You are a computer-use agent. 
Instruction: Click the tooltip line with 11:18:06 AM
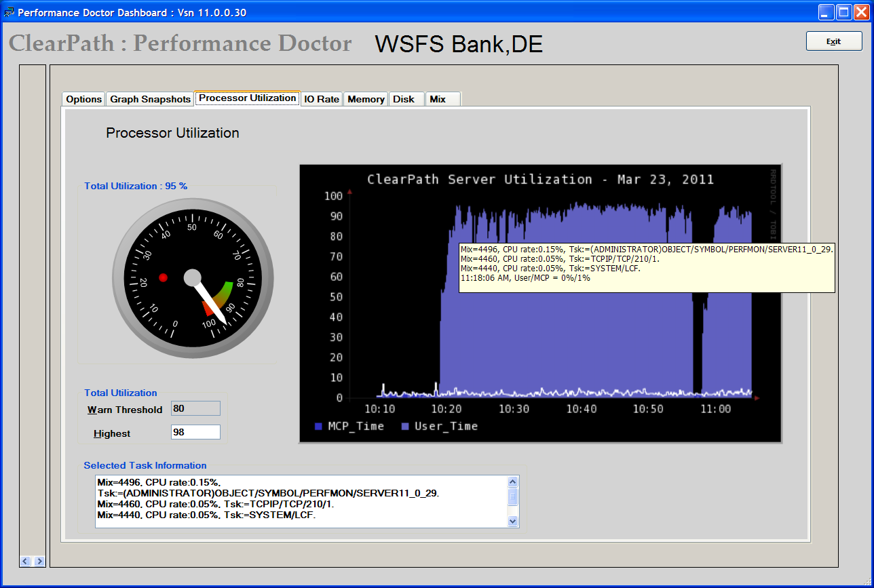point(525,277)
